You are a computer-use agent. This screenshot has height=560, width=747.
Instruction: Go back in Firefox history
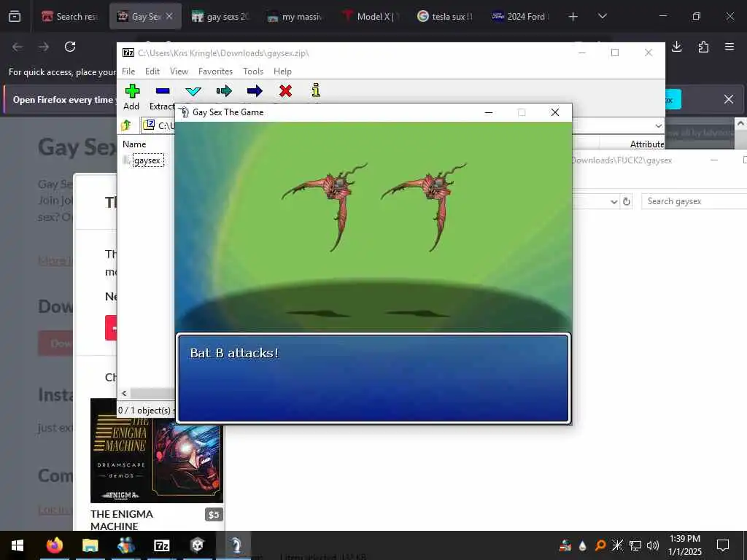pyautogui.click(x=18, y=47)
